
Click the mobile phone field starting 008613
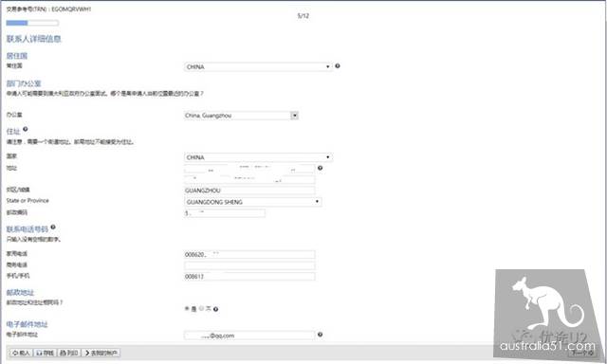249,276
